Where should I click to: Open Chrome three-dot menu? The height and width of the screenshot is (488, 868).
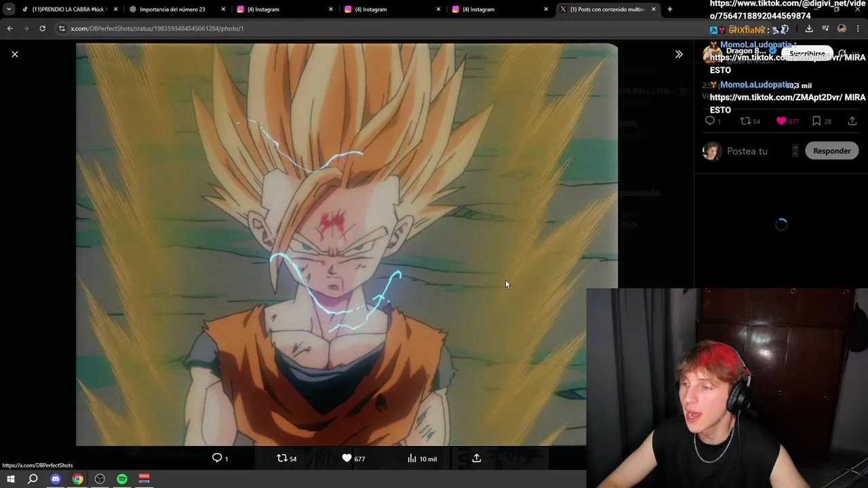click(x=859, y=28)
